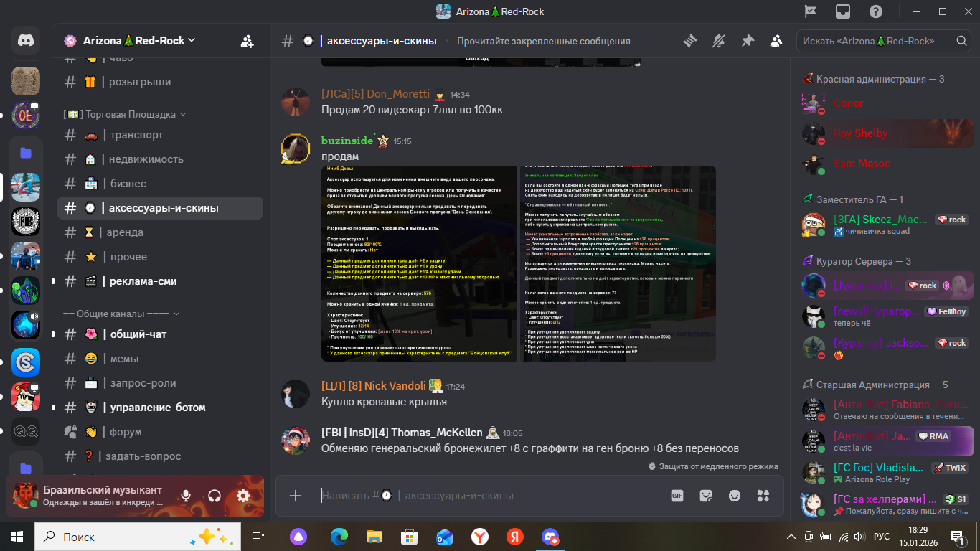Open Discord direct messages home icon

[x=26, y=41]
